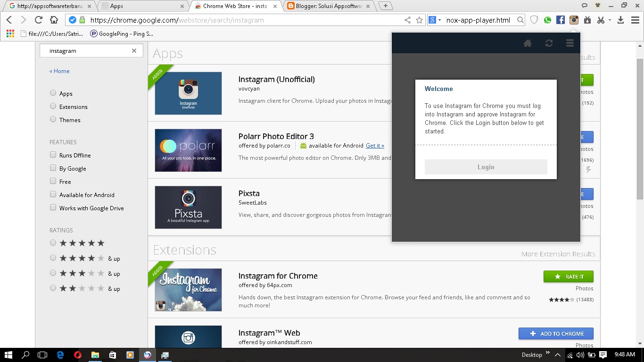Open Microsoft Edge from the taskbar
Image resolution: width=644 pixels, height=362 pixels.
click(x=60, y=354)
